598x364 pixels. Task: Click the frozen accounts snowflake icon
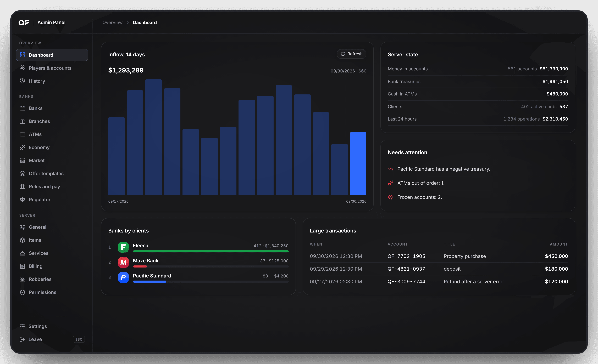tap(390, 197)
